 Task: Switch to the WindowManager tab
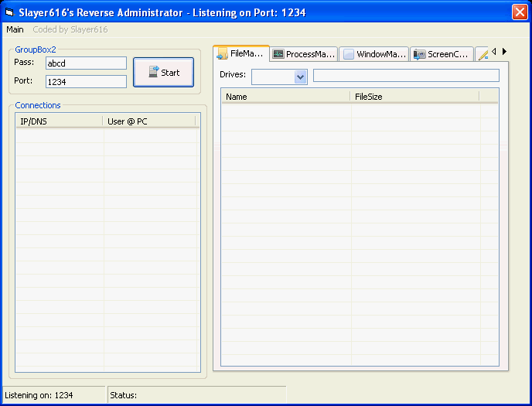[x=375, y=55]
